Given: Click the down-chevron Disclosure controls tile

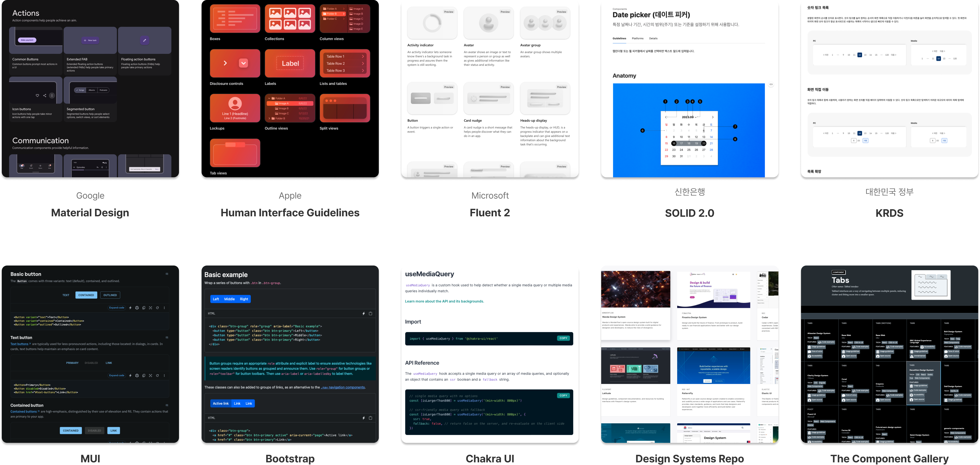Looking at the screenshot, I should point(243,63).
